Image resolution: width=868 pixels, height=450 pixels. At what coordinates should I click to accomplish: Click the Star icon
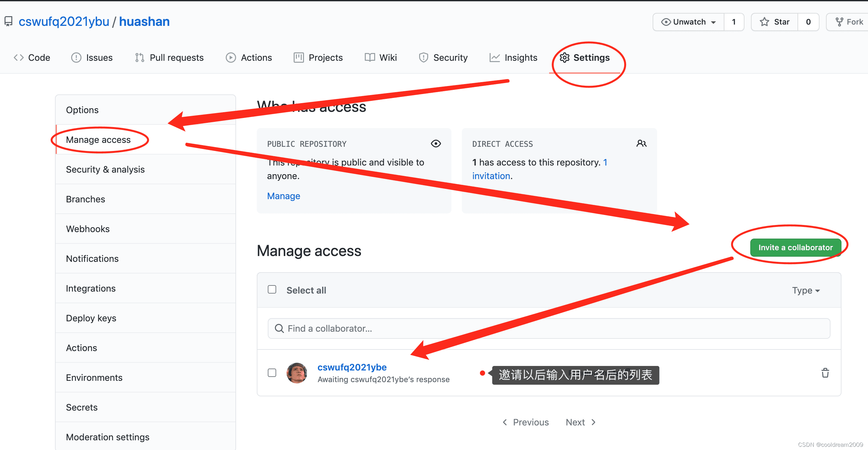point(764,22)
